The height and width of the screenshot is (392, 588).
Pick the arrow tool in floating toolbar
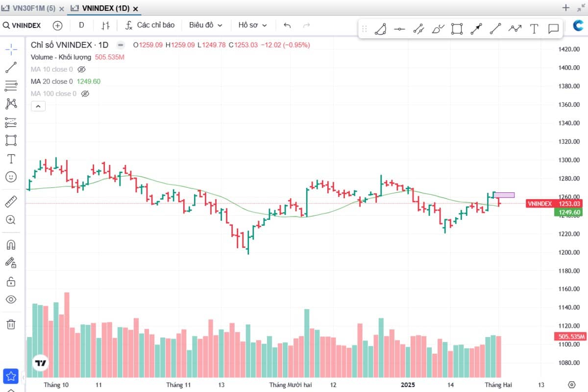pyautogui.click(x=476, y=29)
